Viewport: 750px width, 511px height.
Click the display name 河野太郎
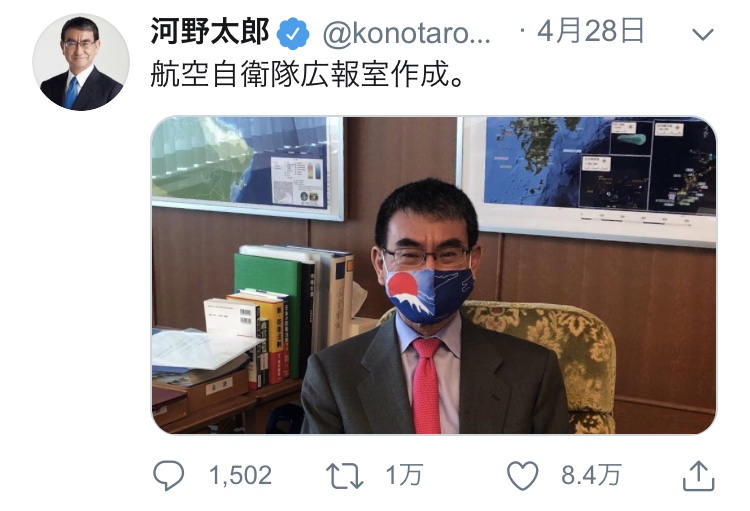click(x=210, y=32)
